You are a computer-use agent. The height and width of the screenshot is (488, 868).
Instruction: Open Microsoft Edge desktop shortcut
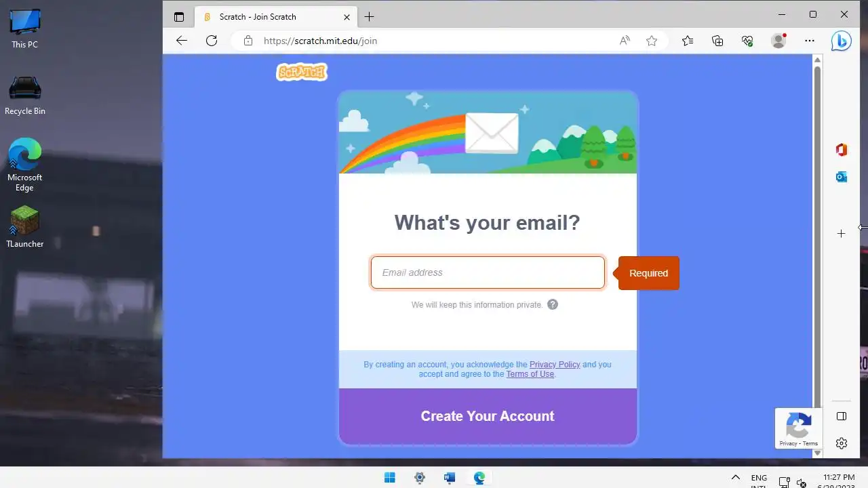pyautogui.click(x=25, y=165)
